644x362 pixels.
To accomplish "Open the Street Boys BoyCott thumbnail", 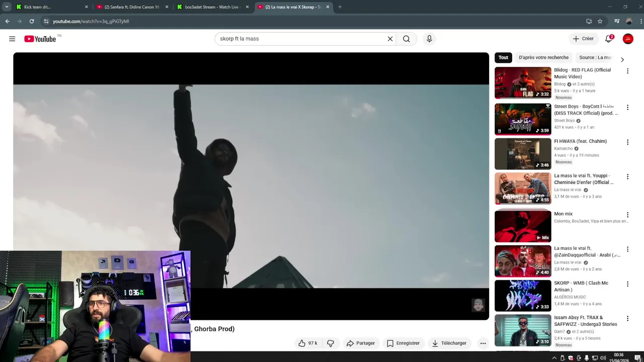I will click(x=523, y=119).
